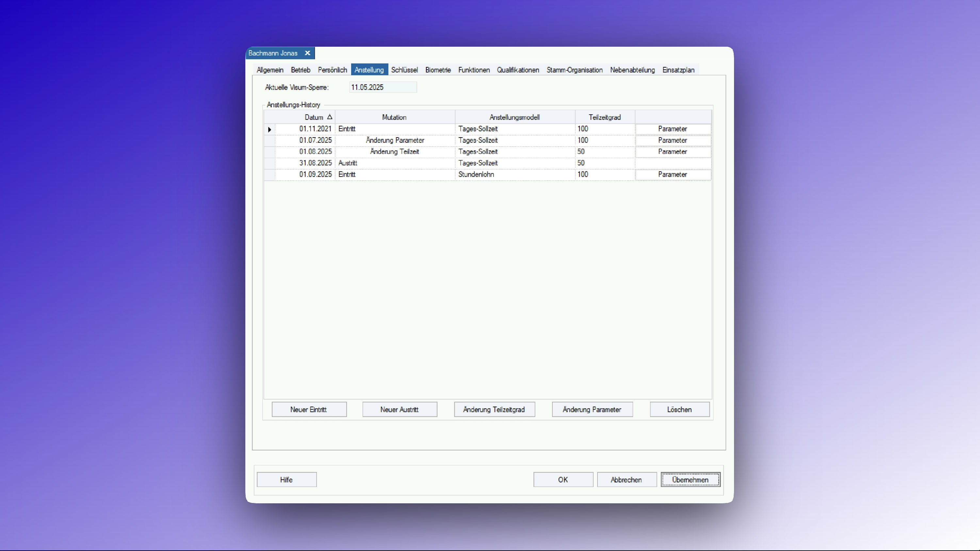Select the row indicator arrow for 01.11.2021
This screenshot has height=551, width=980.
click(x=269, y=129)
